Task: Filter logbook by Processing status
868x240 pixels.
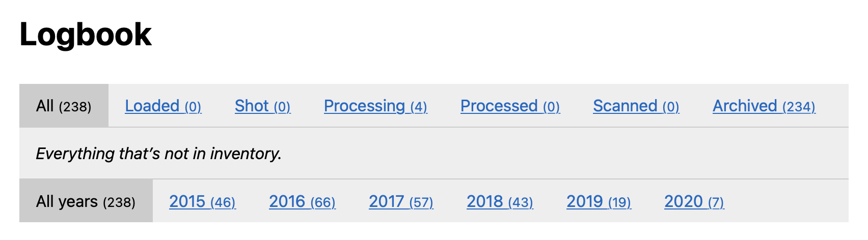Action: click(x=375, y=106)
